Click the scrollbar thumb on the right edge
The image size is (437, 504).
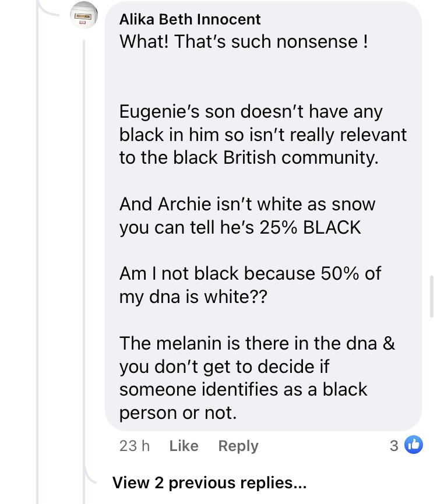[x=432, y=297]
